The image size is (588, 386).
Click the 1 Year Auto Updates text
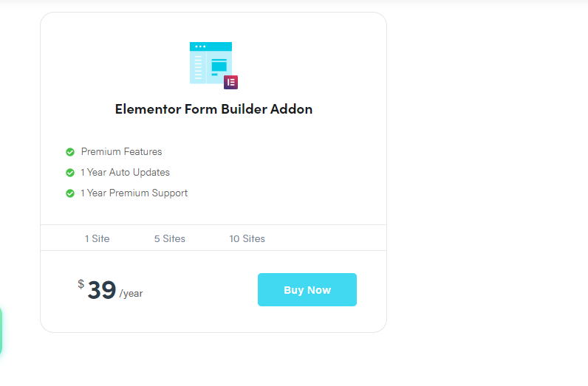click(126, 173)
